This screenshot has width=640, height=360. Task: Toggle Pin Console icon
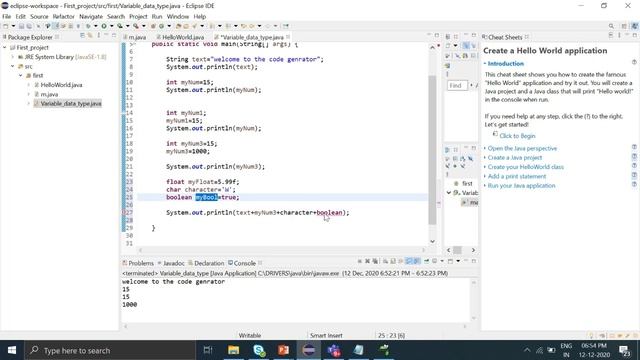click(x=427, y=261)
